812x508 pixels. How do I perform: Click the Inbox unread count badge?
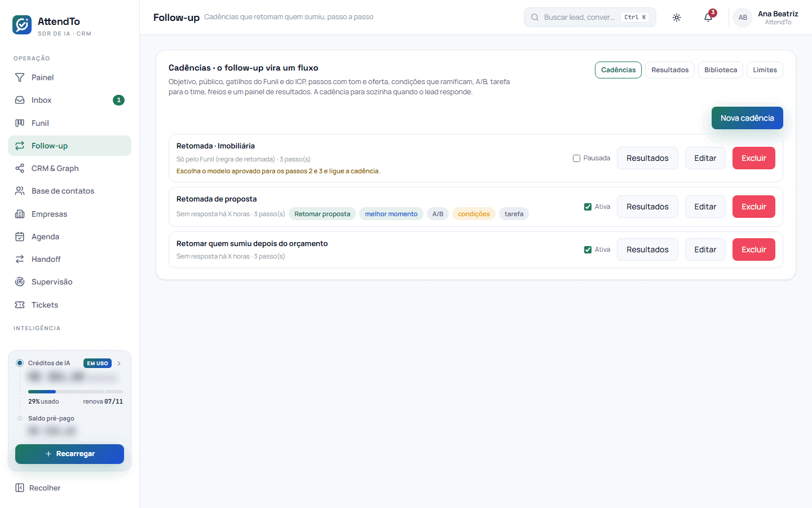click(118, 100)
